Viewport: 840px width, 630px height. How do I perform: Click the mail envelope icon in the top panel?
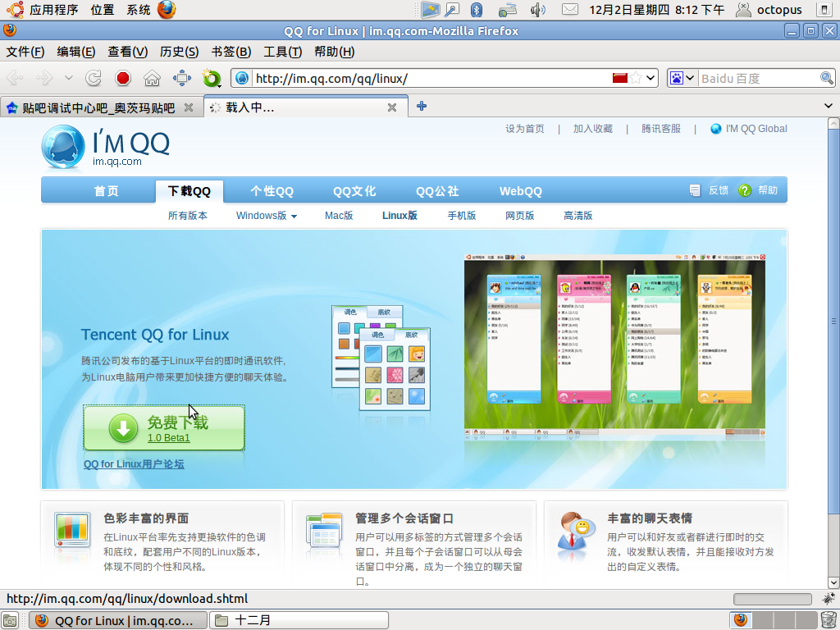(x=569, y=10)
